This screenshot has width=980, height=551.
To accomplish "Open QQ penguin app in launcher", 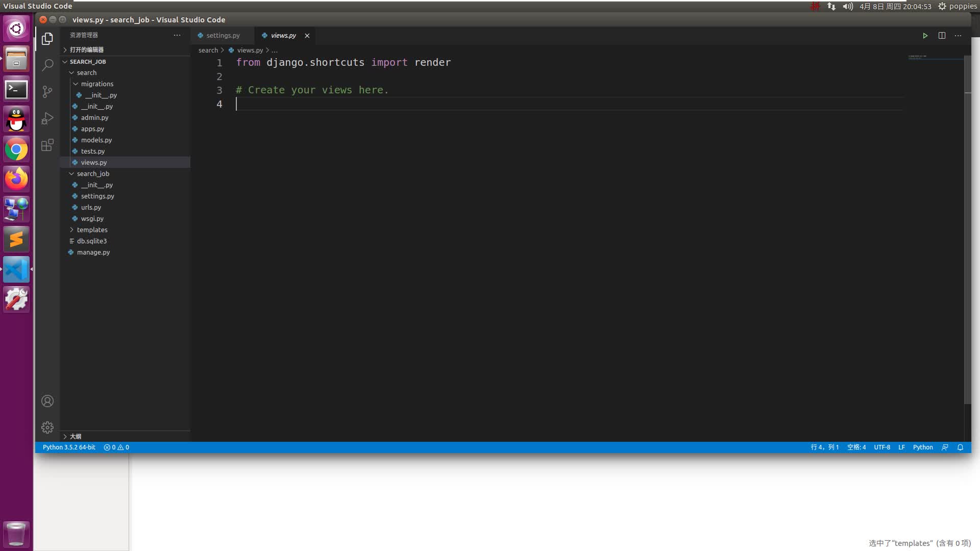I will pos(16,119).
